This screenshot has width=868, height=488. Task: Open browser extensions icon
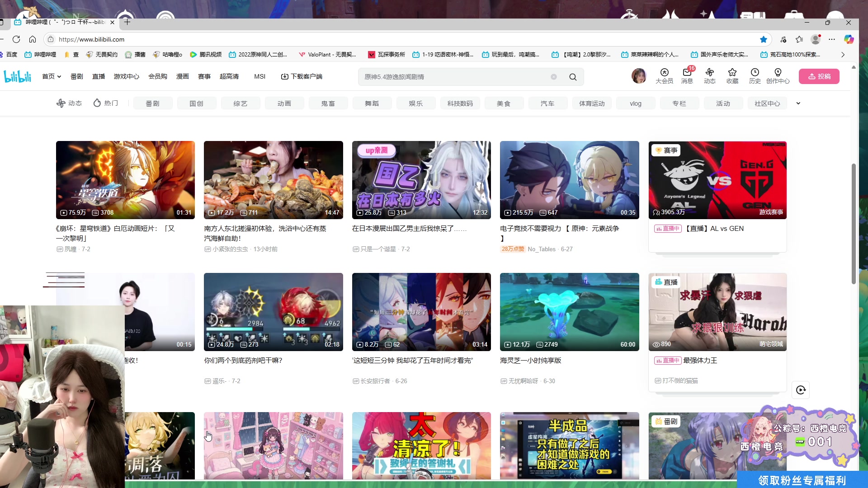tap(783, 39)
